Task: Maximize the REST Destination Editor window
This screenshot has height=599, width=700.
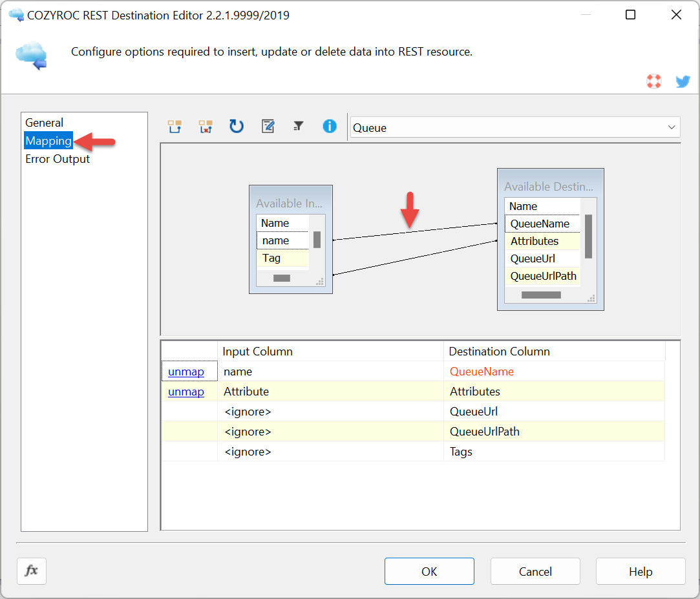Action: (x=630, y=15)
